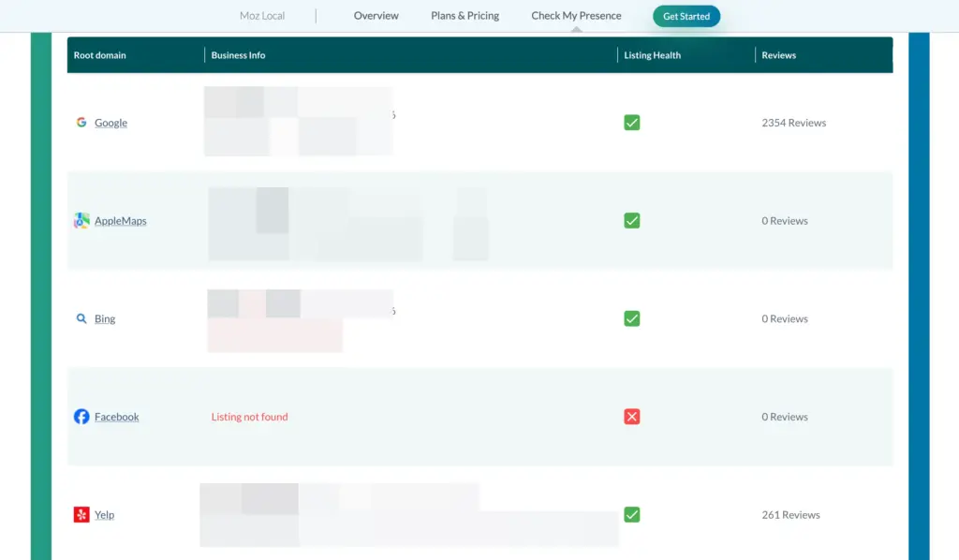Click the Listing Health column header
This screenshot has height=560, width=959.
click(652, 55)
